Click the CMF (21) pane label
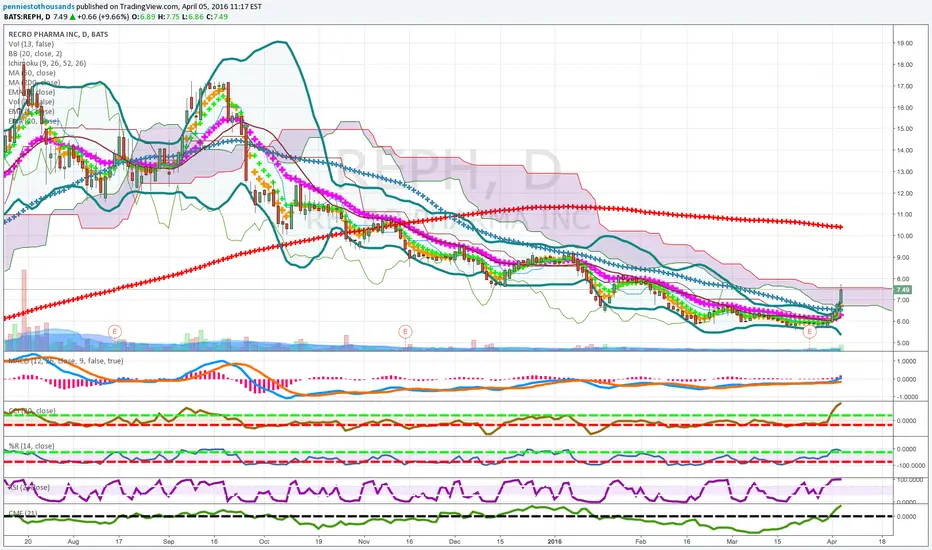The image size is (932, 550). click(x=23, y=513)
